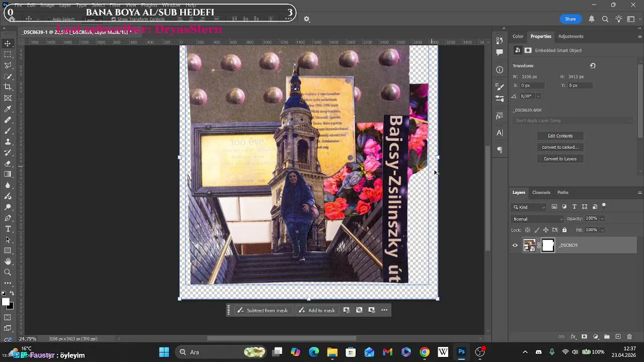Open more options in contextual task bar
This screenshot has width=644, height=362.
(384, 310)
